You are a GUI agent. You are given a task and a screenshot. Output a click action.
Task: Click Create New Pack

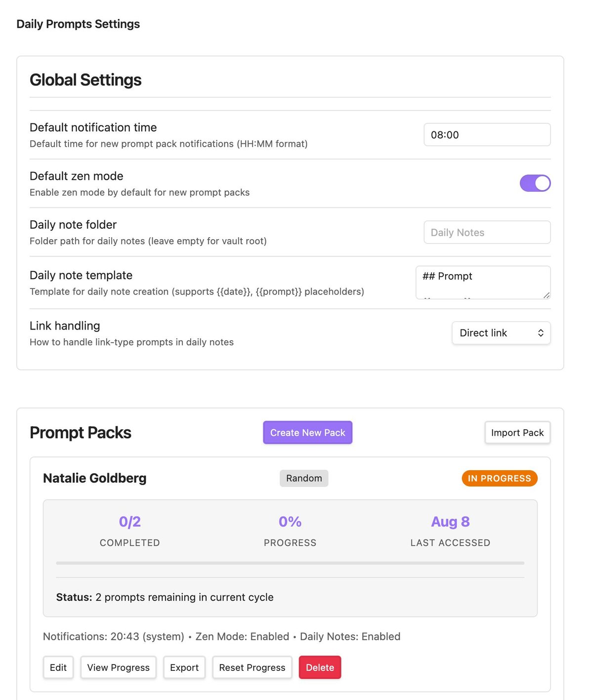(x=307, y=432)
